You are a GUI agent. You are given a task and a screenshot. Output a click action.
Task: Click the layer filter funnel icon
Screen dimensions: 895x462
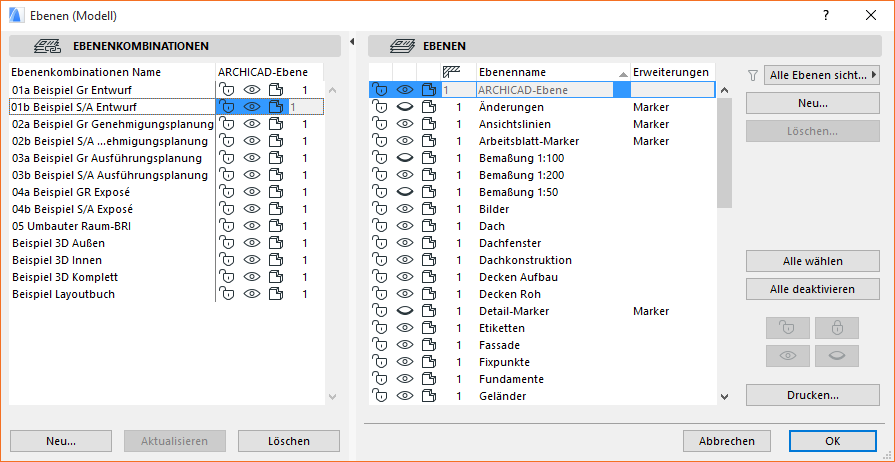(753, 75)
